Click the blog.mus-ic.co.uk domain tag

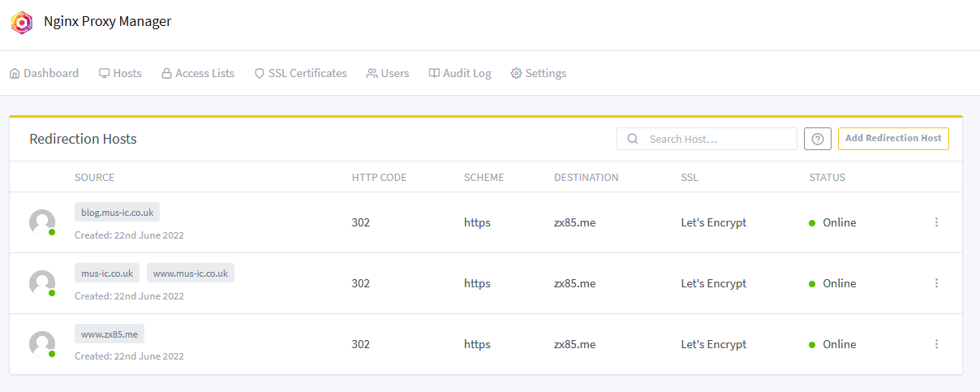pyautogui.click(x=118, y=212)
